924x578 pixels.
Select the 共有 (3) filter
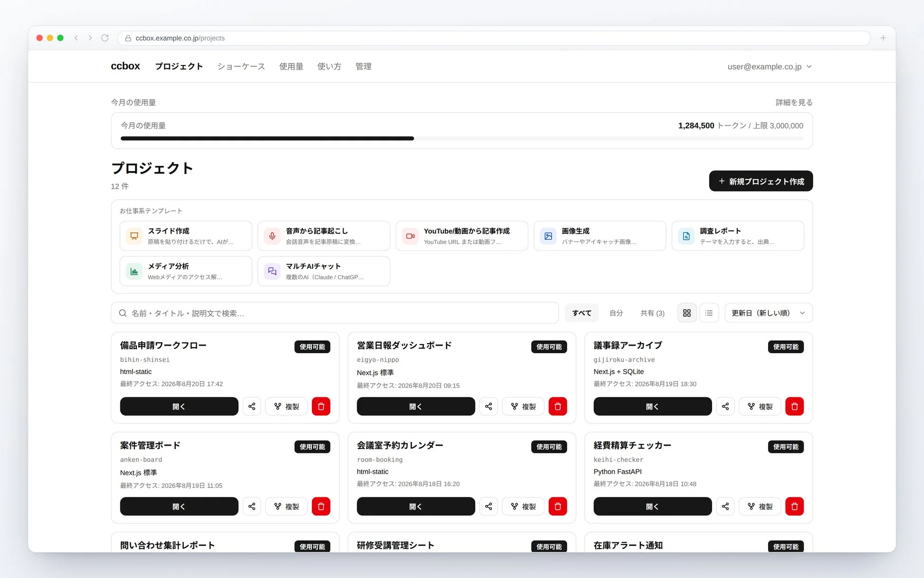652,313
